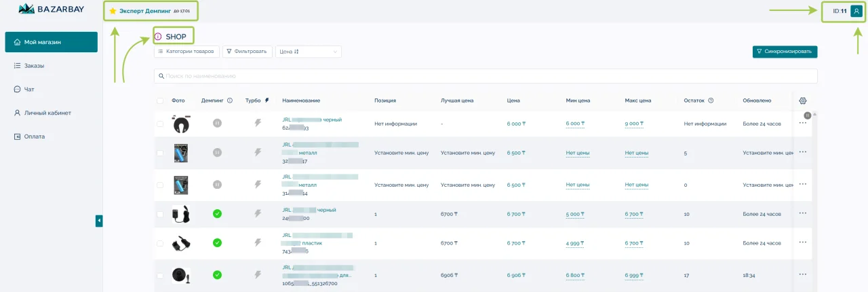
Task: Toggle paused dumping status in first row
Action: click(217, 124)
